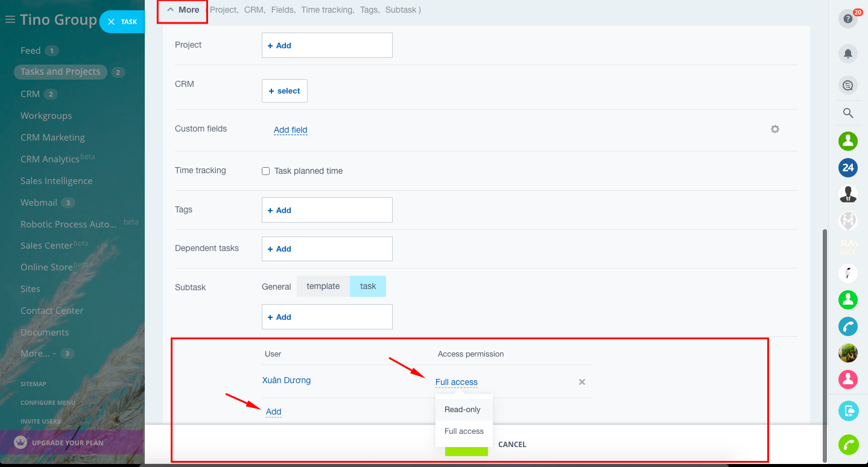Image resolution: width=868 pixels, height=467 pixels.
Task: Open the custom fields gear settings
Action: (775, 129)
